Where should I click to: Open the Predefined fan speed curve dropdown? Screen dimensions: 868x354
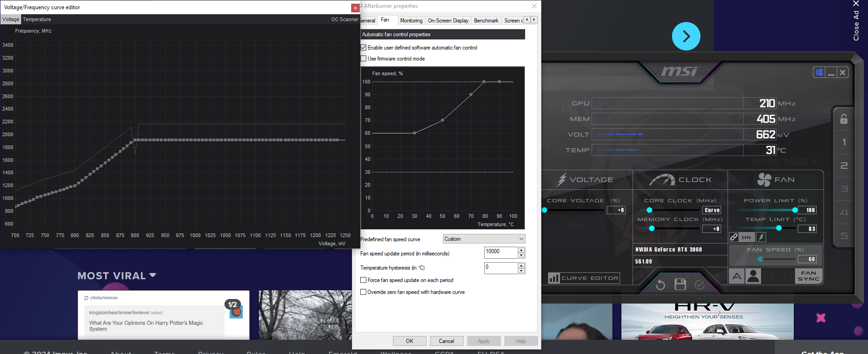484,239
